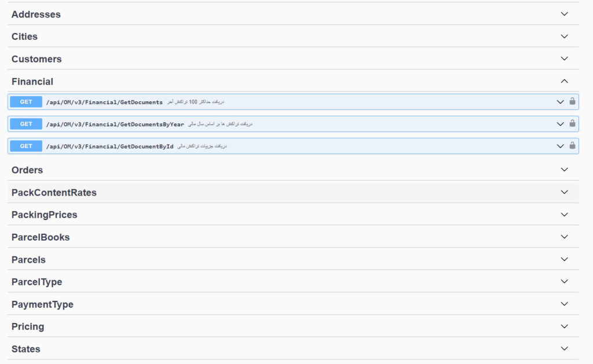The width and height of the screenshot is (593, 364).
Task: Click the GET badge of GetDocumentById
Action: coord(26,146)
